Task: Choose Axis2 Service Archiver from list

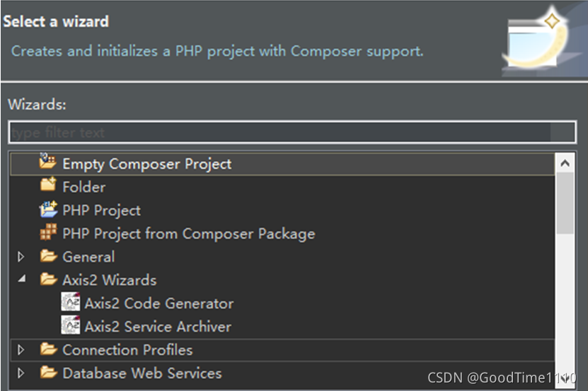Action: tap(157, 327)
